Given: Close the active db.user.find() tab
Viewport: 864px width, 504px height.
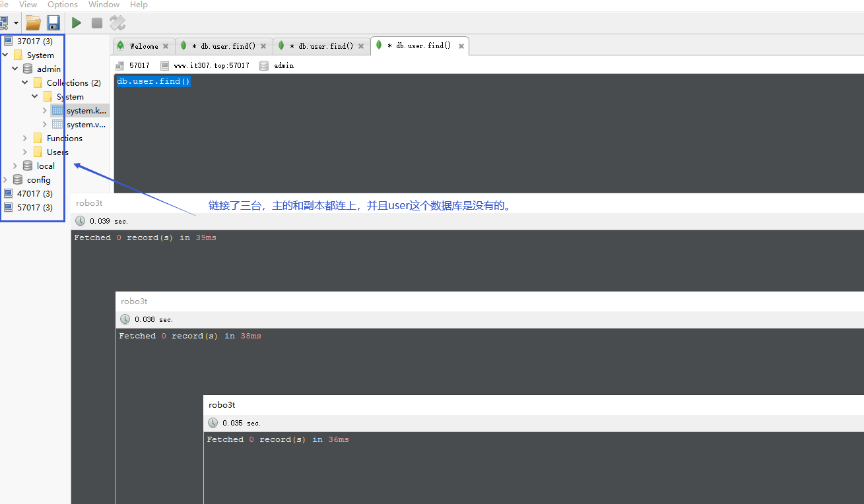Looking at the screenshot, I should 461,46.
